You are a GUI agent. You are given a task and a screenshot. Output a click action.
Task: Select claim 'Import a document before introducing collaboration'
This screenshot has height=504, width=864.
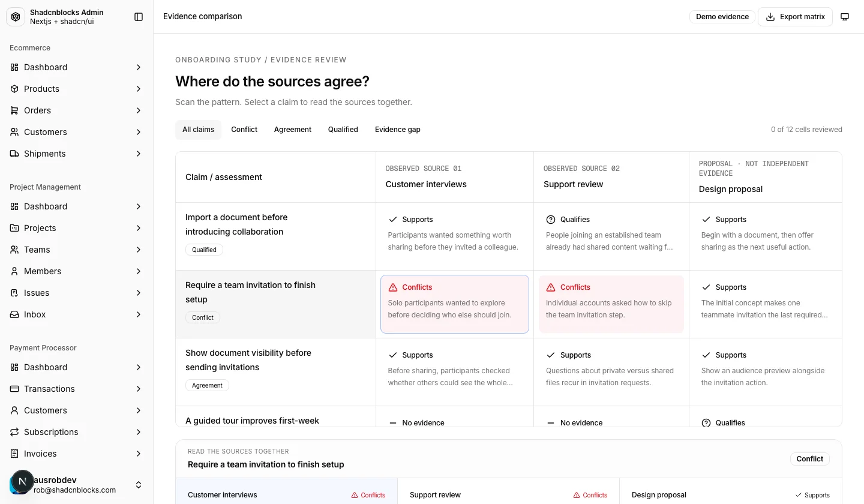click(x=275, y=236)
